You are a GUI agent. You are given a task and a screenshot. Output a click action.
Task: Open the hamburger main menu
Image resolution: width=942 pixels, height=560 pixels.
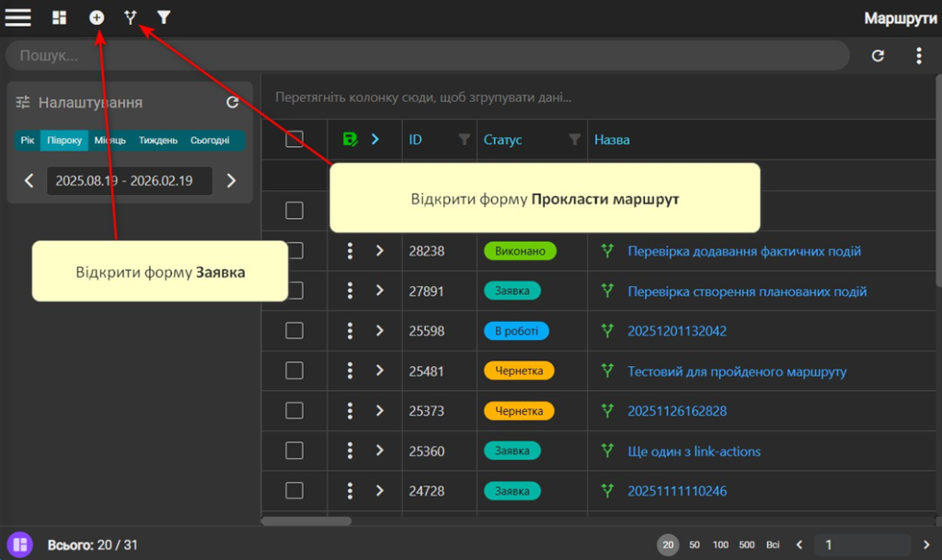pos(18,17)
